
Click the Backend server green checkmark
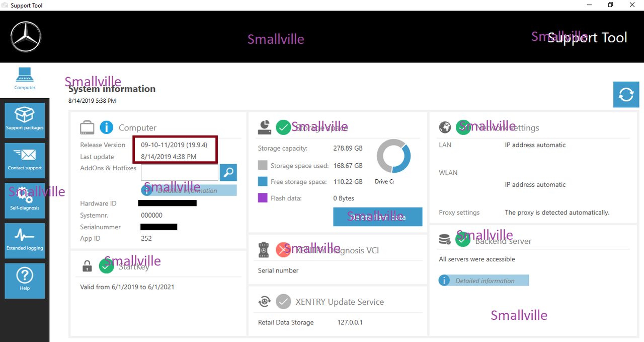click(x=463, y=240)
